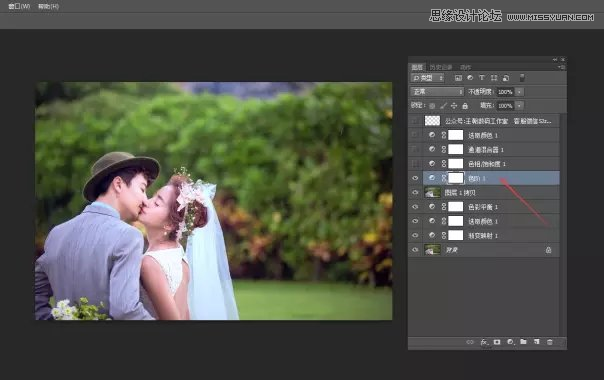This screenshot has height=380, width=604.
Task: Filter layers by smart objects
Action: (x=506, y=78)
